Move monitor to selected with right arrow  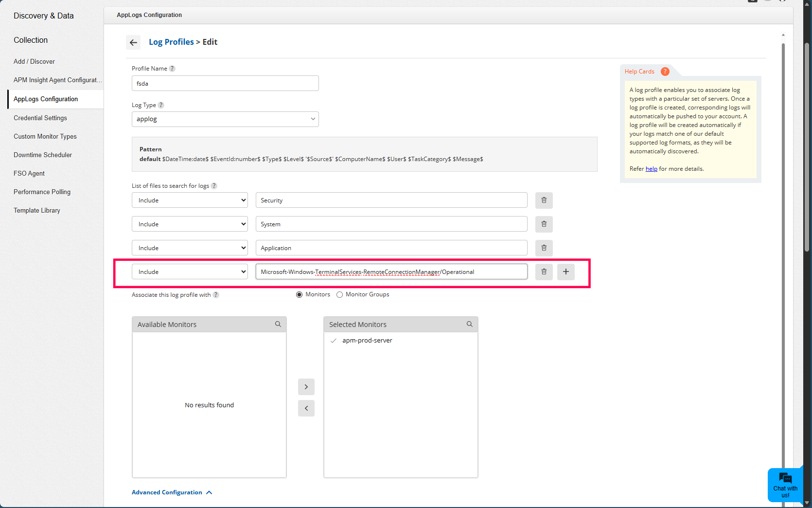[x=306, y=387]
